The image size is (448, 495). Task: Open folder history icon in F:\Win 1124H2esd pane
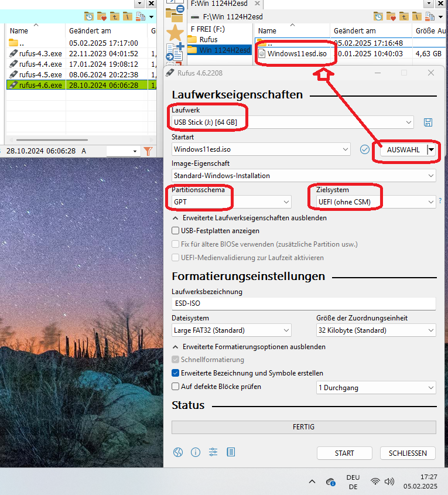pos(378,16)
